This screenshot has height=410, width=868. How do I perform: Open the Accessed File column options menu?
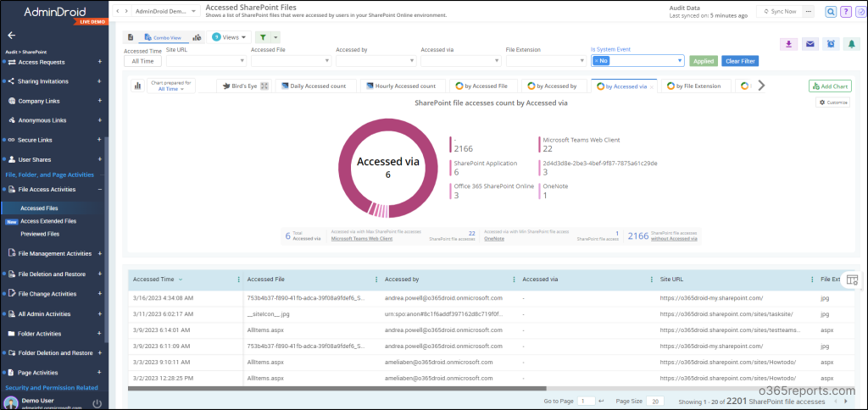point(376,280)
